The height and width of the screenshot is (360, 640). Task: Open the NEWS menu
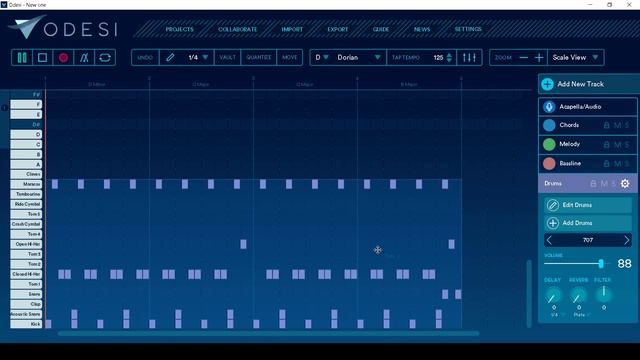click(x=422, y=29)
